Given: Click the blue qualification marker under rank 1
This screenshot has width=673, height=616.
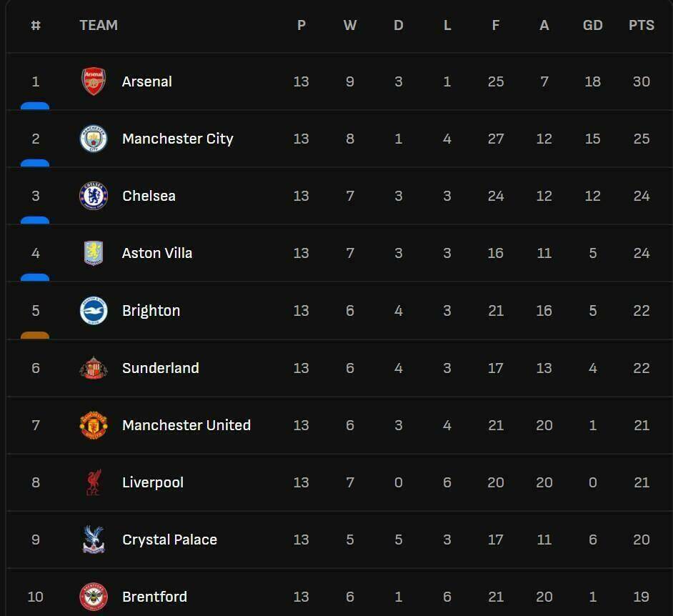Looking at the screenshot, I should 35,106.
